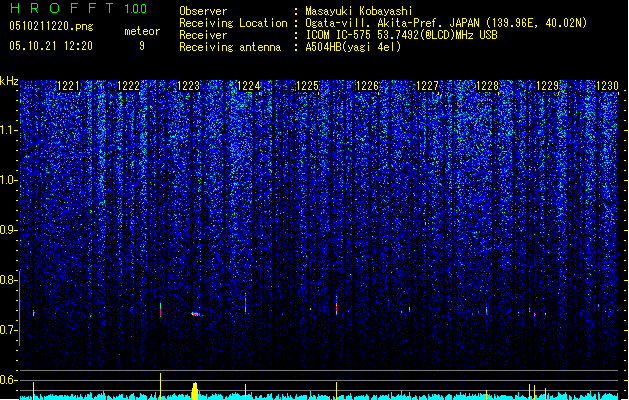
Task: Click the 0.7 kHz axis label
Action: click(8, 330)
